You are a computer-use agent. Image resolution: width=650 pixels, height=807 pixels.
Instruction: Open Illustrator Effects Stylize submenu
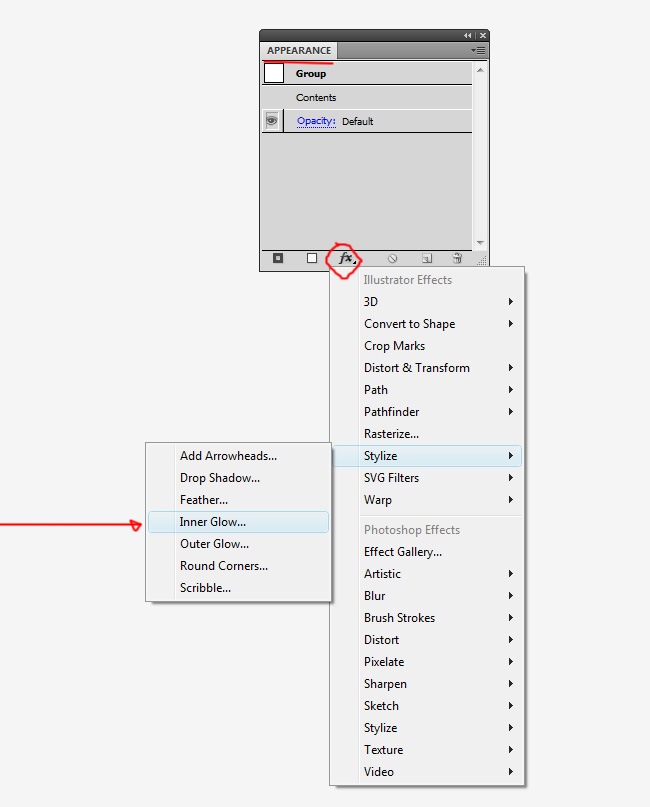pos(427,456)
